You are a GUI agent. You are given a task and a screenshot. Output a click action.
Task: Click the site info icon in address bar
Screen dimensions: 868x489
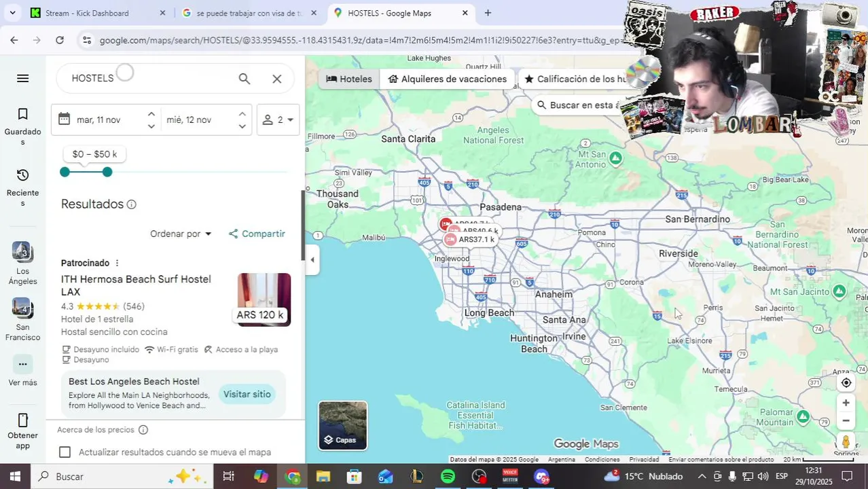point(86,41)
